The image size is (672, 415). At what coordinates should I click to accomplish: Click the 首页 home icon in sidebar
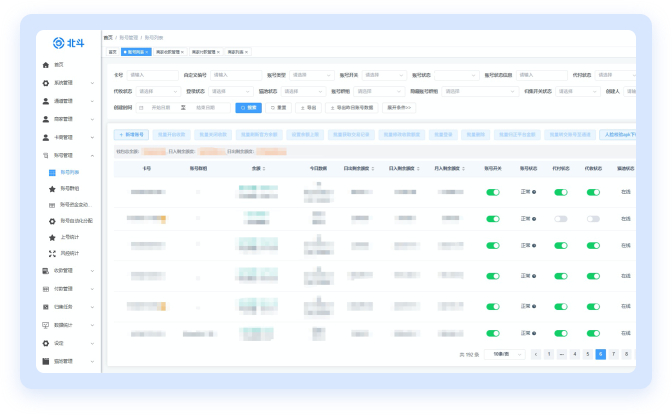tap(46, 65)
